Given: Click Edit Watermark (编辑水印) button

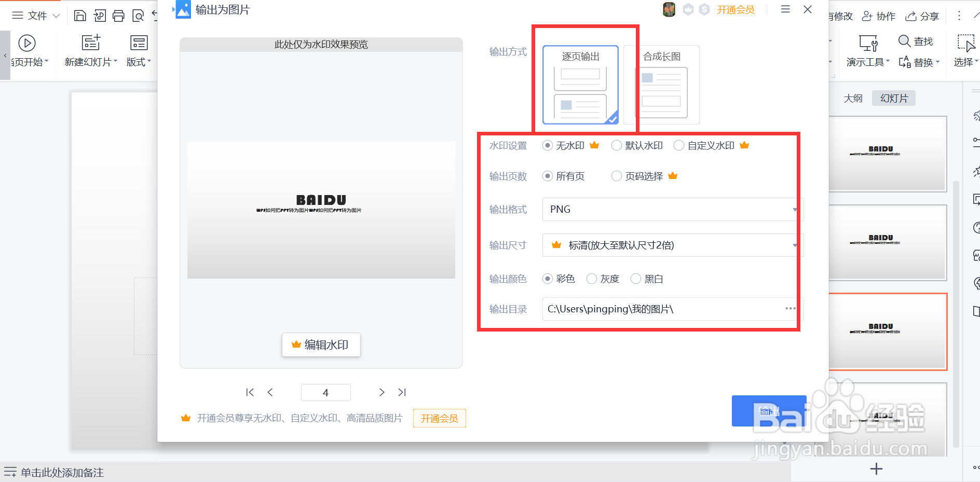Looking at the screenshot, I should [x=321, y=345].
